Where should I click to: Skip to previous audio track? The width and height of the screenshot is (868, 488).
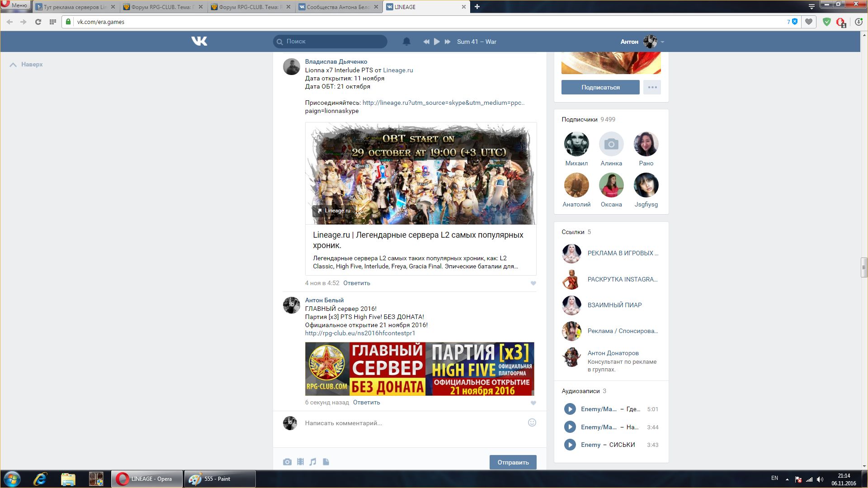426,42
